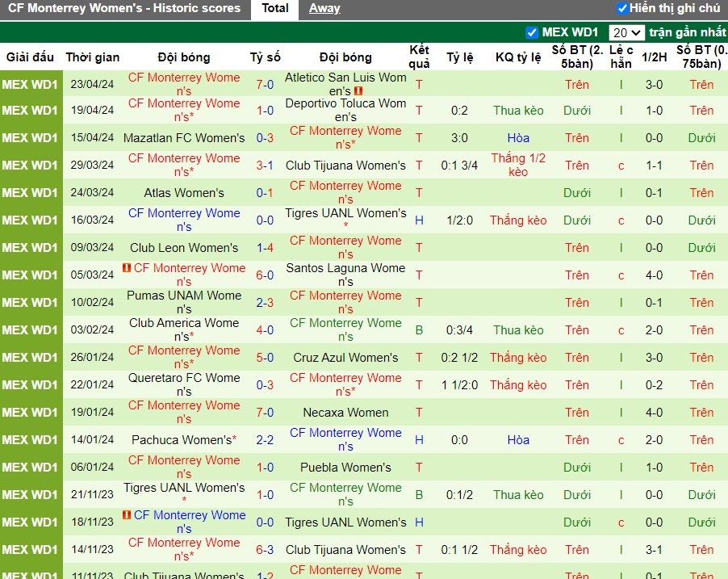Select Pumas UNAM Women's team name

click(184, 302)
